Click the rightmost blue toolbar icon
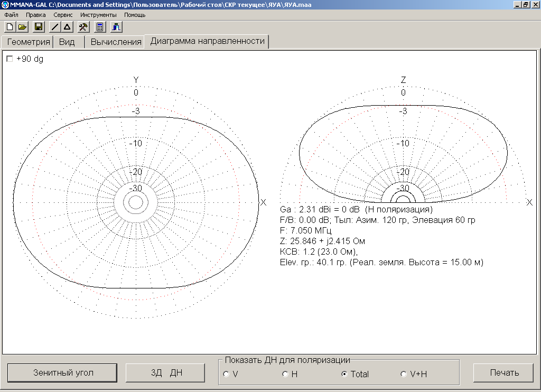The image size is (541, 392). pos(116,26)
